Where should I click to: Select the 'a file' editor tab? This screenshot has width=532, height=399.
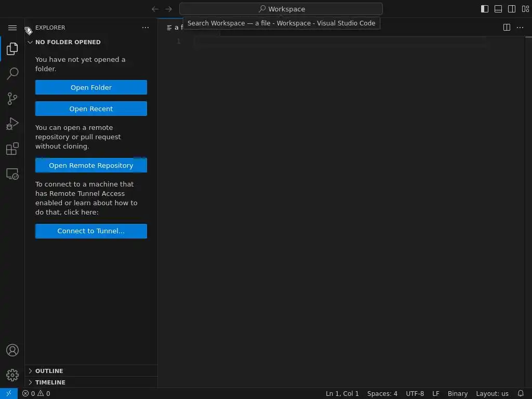[175, 28]
